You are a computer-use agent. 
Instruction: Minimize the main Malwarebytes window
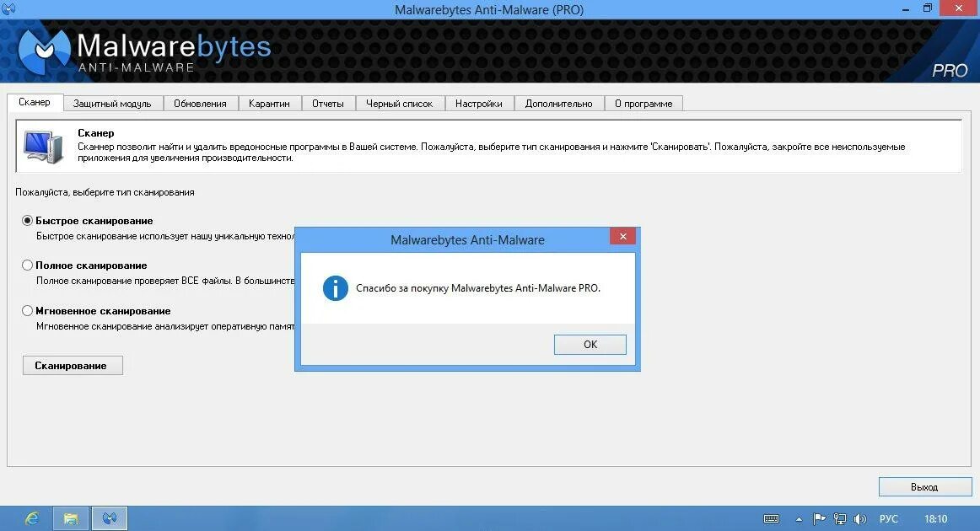click(906, 8)
